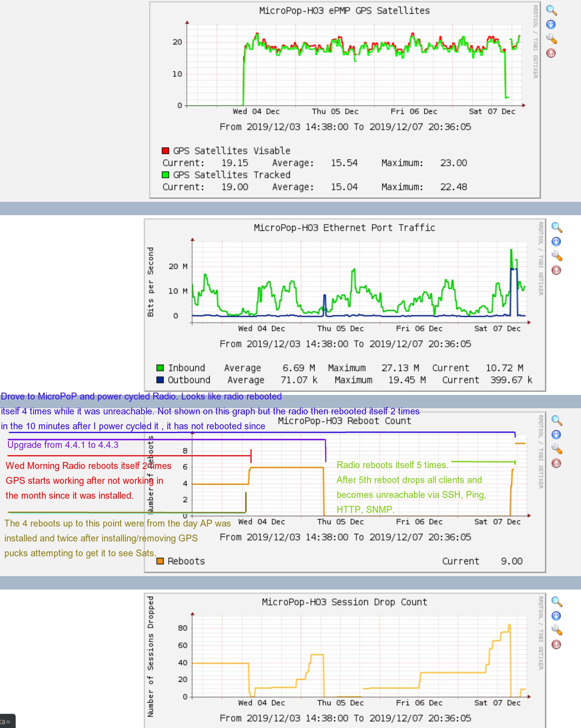
Task: Click the red GPS Satellites Visable legend swatch
Action: (x=165, y=151)
